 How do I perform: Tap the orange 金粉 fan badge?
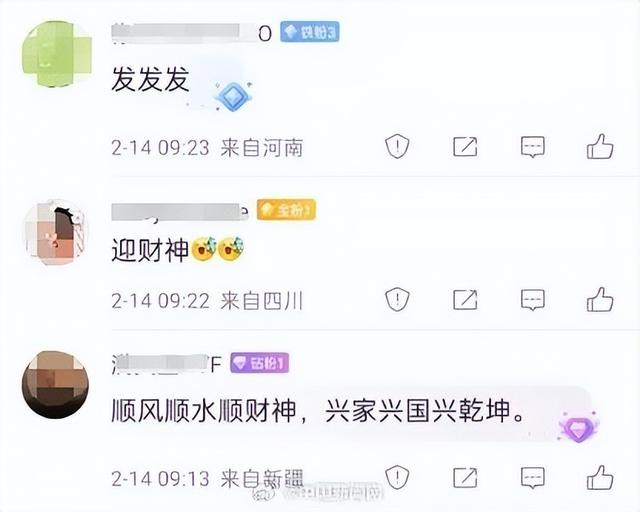pyautogui.click(x=286, y=210)
